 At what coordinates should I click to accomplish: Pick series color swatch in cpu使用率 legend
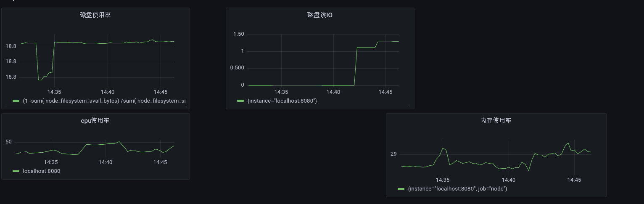click(x=16, y=171)
